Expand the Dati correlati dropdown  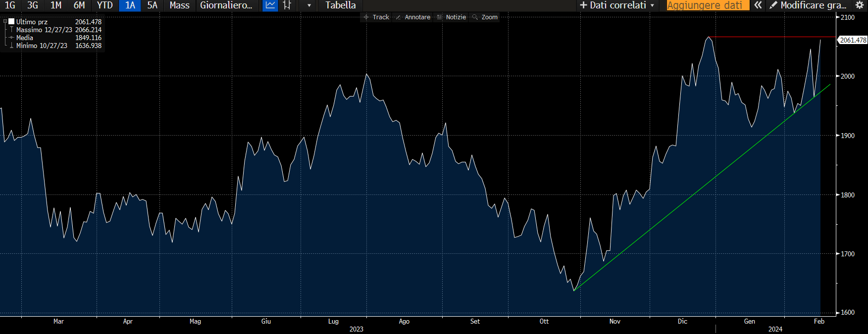point(617,5)
